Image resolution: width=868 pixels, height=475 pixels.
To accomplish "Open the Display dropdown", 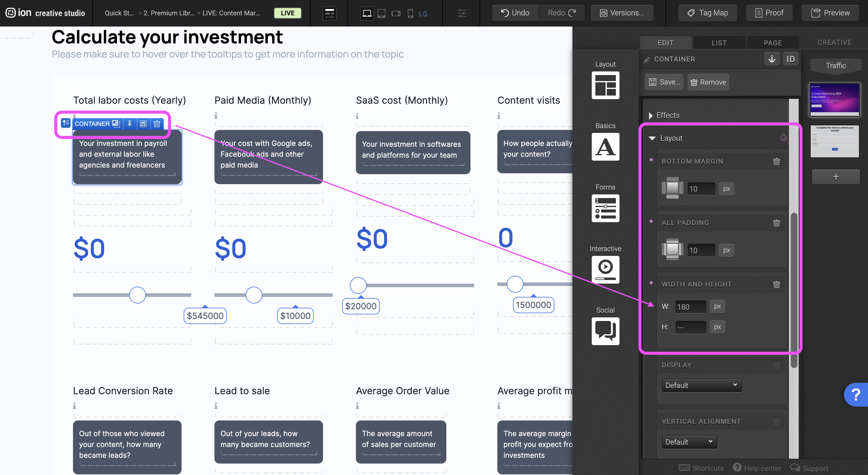I will pyautogui.click(x=701, y=385).
